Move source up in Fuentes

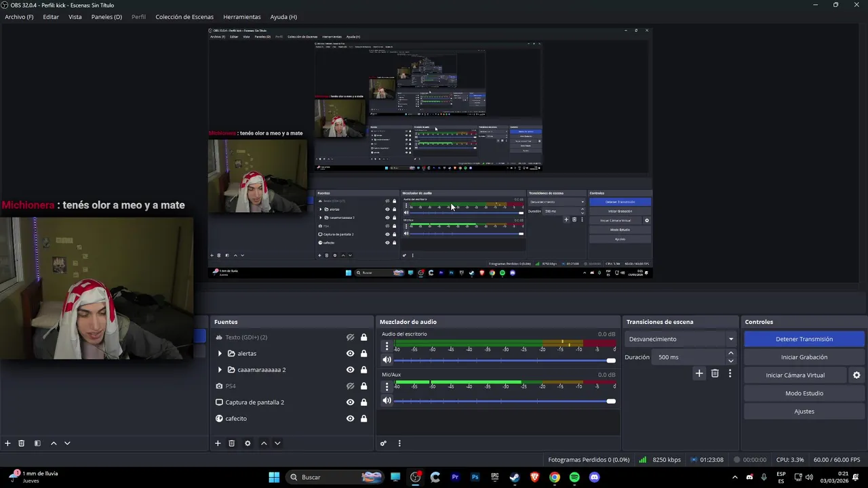coord(264,443)
